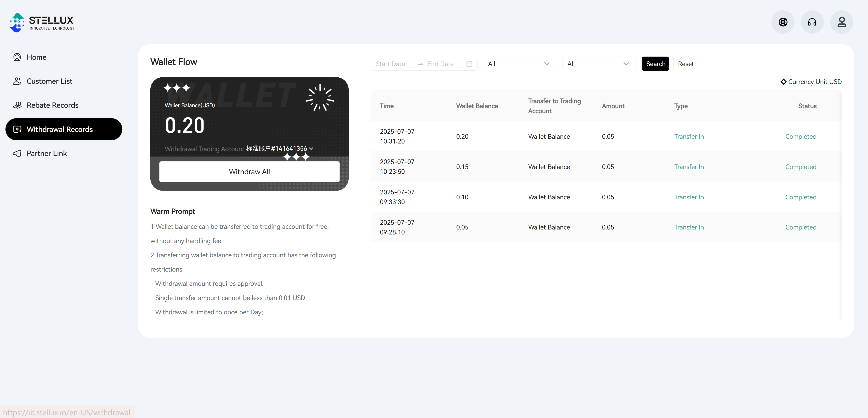Open Partner Link menu item

tap(64, 153)
